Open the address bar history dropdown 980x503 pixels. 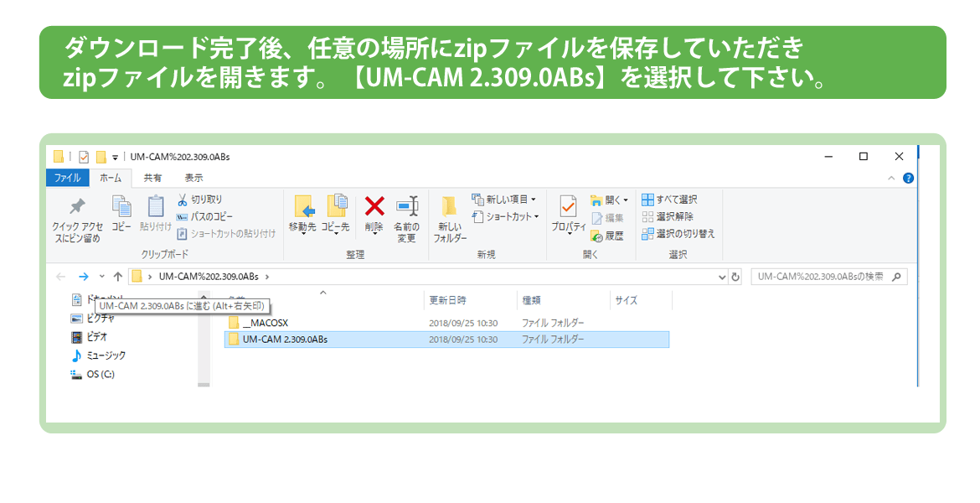722,277
